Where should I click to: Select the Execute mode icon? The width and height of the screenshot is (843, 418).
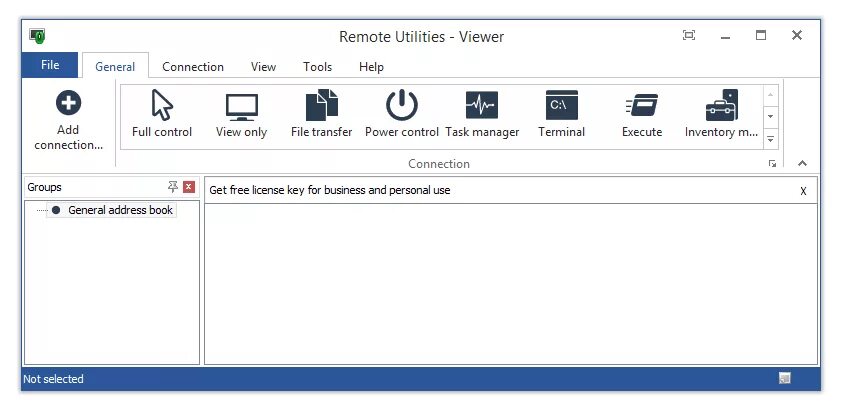click(642, 105)
